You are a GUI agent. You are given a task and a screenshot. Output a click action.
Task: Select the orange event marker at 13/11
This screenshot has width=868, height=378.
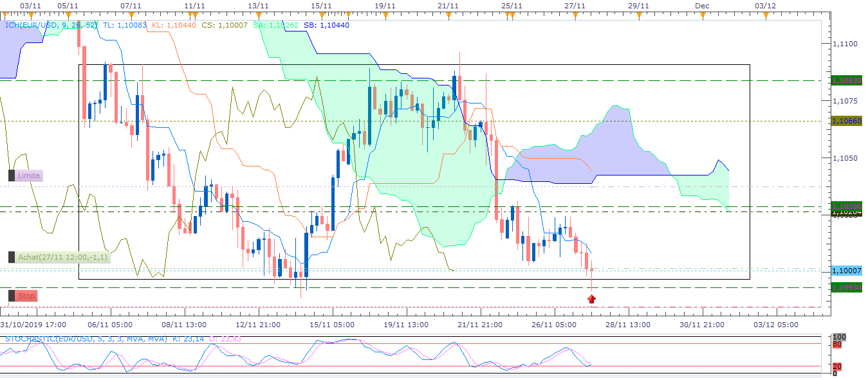(258, 16)
